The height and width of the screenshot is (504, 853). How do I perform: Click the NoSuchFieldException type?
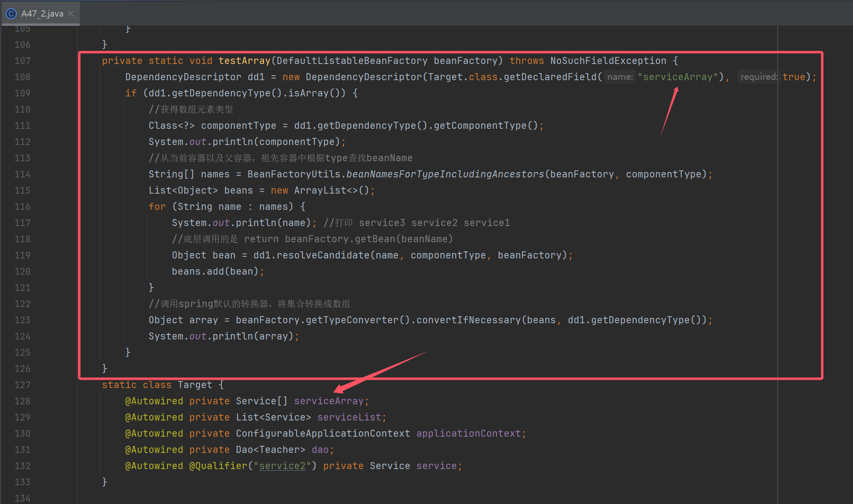pyautogui.click(x=608, y=61)
